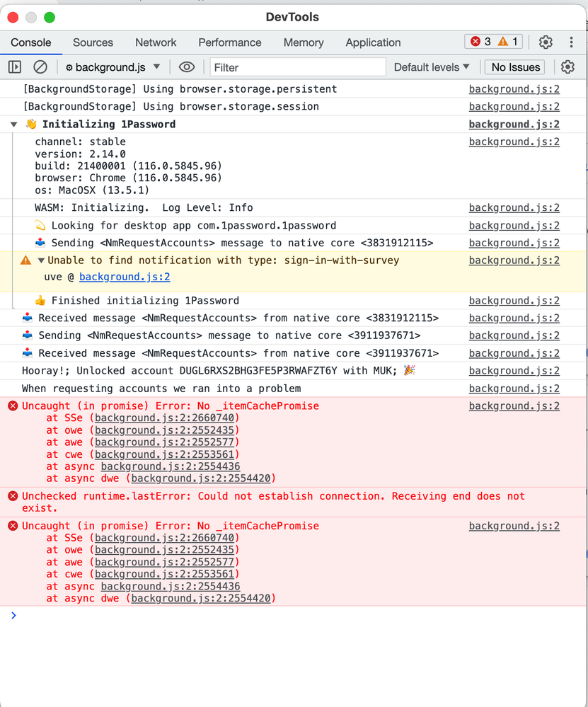Image resolution: width=588 pixels, height=707 pixels.
Task: Open background.js:2:2553561 link in first error
Action: (x=164, y=454)
